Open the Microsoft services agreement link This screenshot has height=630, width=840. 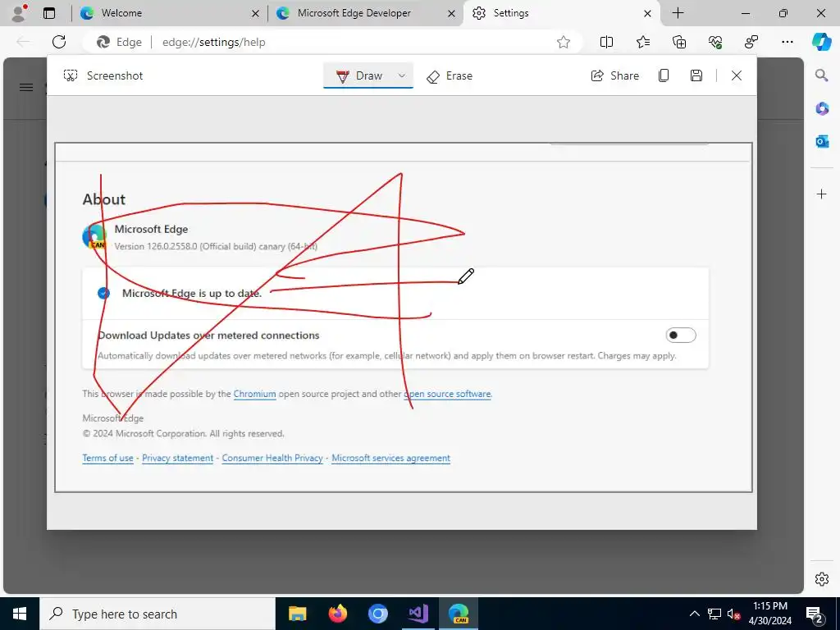pyautogui.click(x=390, y=458)
